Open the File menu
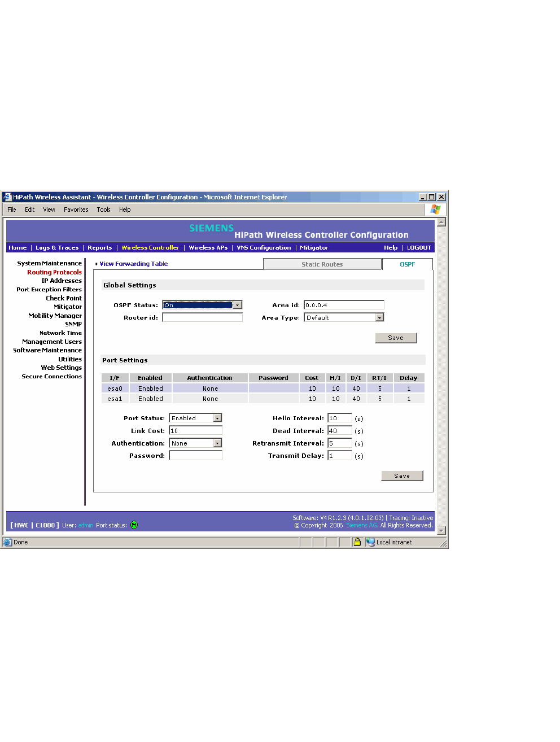Screen dimensions: 560x742 tap(12, 209)
